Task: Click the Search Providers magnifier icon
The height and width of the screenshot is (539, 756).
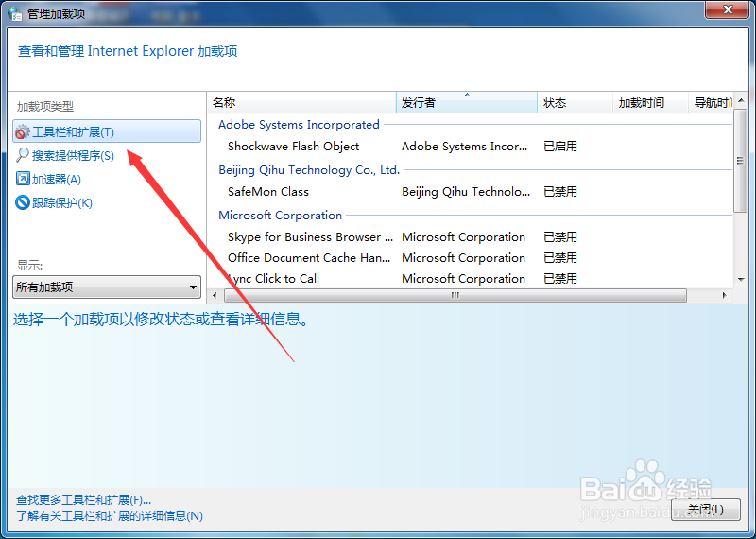Action: 23,155
